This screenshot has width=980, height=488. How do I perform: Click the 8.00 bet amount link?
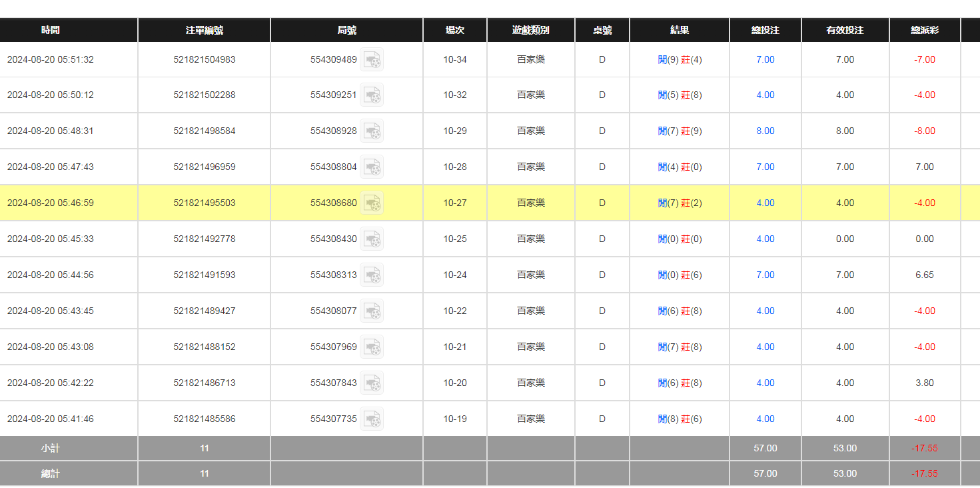coord(765,131)
